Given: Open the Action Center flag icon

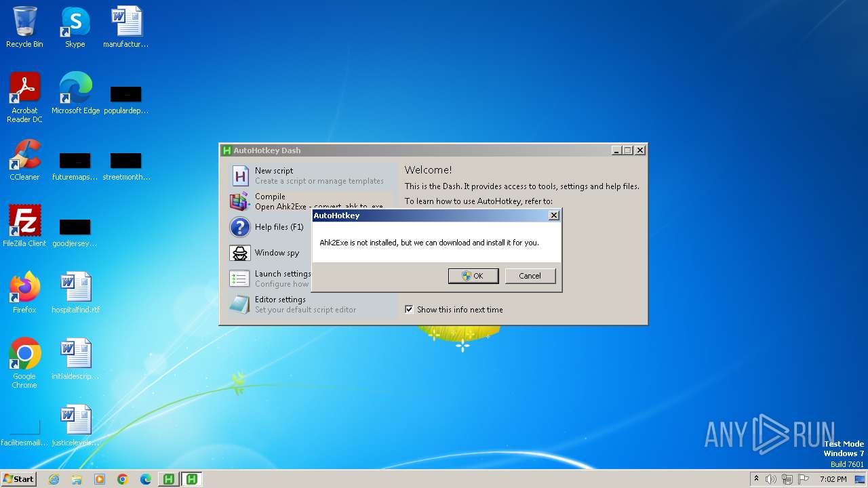Looking at the screenshot, I should click(x=804, y=479).
